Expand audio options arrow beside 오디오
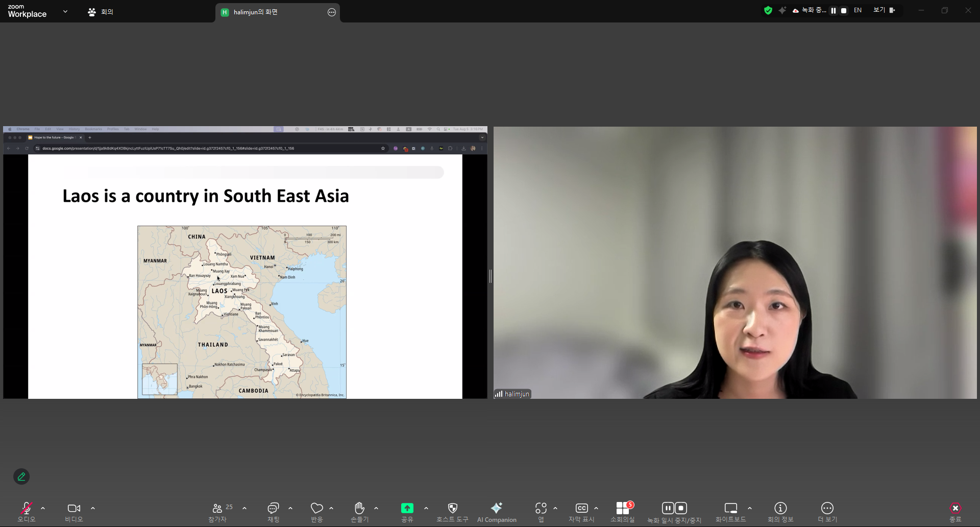 coord(43,508)
